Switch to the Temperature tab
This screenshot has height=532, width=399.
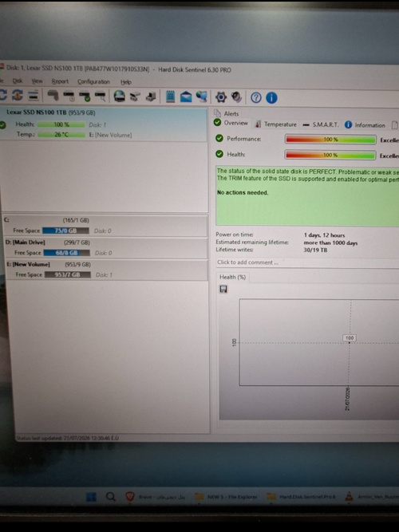coord(276,124)
